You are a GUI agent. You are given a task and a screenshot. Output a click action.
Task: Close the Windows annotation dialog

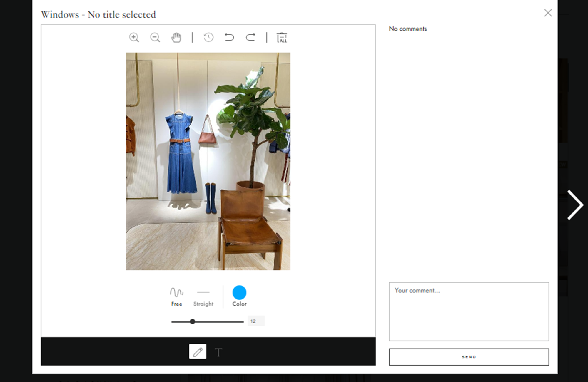pyautogui.click(x=548, y=13)
